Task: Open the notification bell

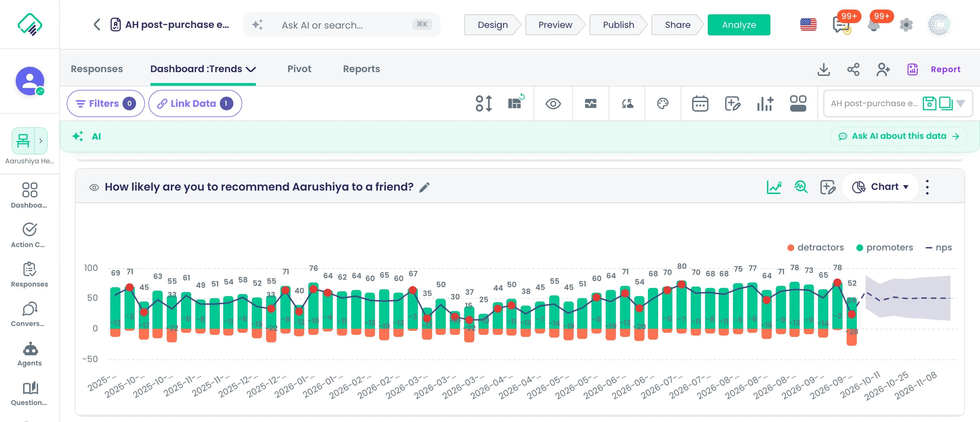Action: click(873, 26)
